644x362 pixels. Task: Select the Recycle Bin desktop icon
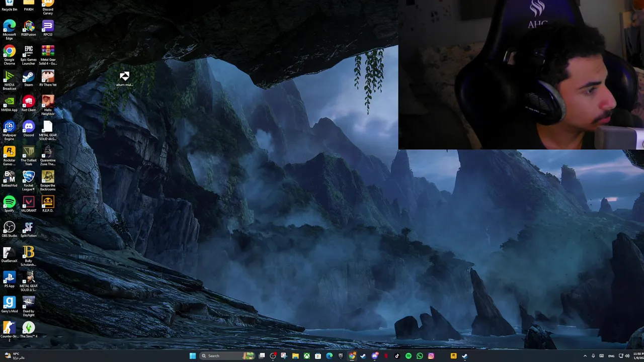9,5
